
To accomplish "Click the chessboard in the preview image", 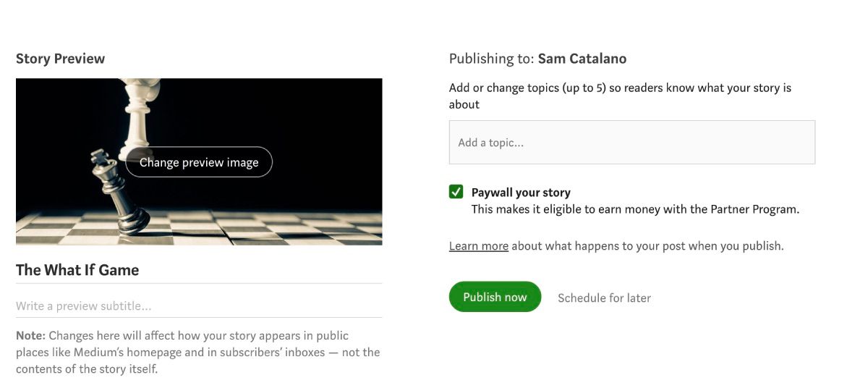I will click(275, 228).
